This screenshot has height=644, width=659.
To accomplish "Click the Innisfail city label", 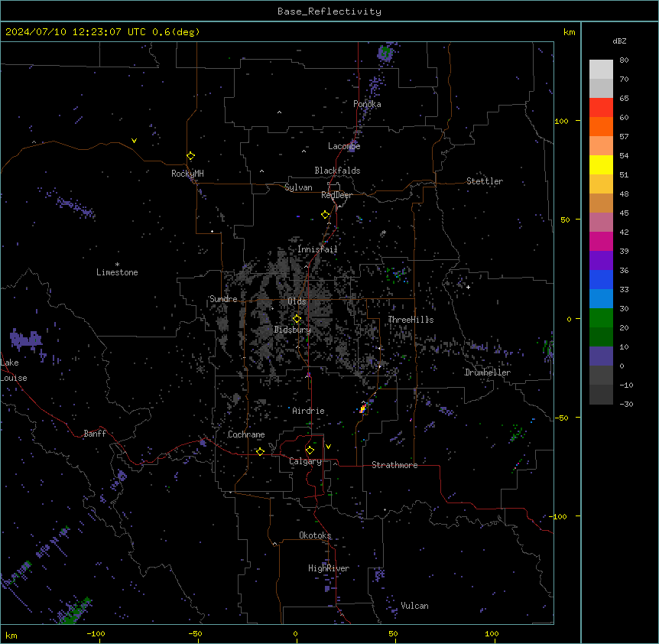I will 317,249.
